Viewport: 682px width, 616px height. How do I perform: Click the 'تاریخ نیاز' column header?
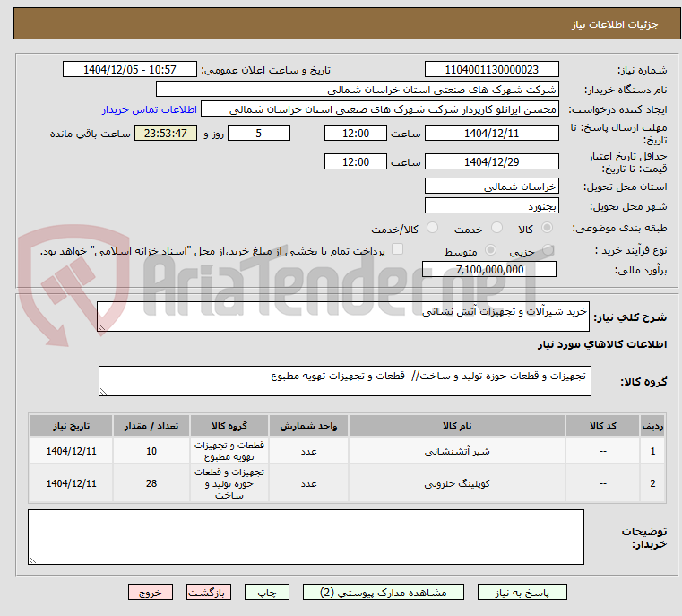coord(72,426)
